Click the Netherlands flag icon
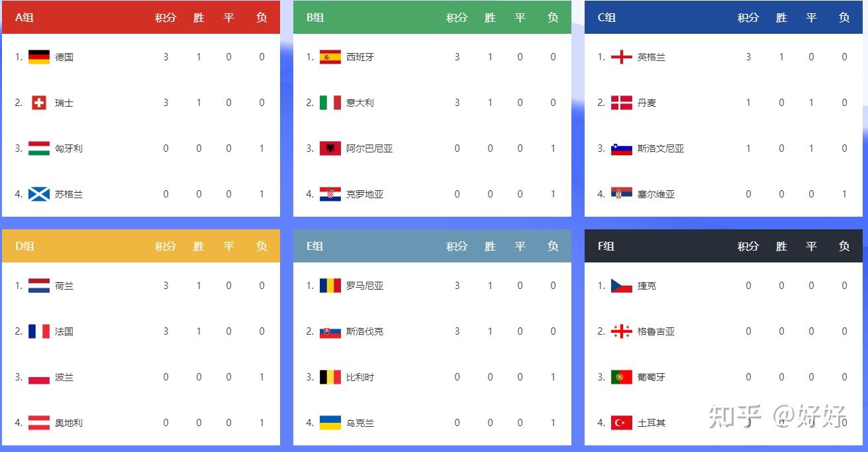The image size is (868, 452). (39, 286)
